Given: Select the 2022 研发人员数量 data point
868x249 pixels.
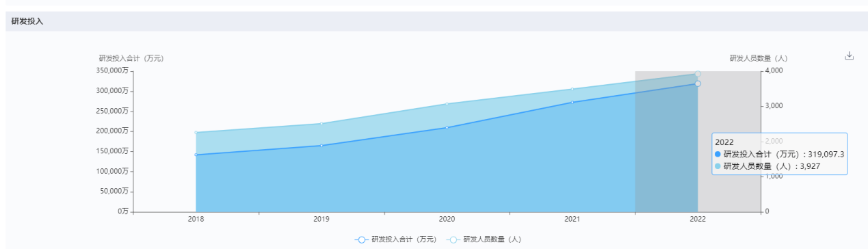Looking at the screenshot, I should 698,74.
